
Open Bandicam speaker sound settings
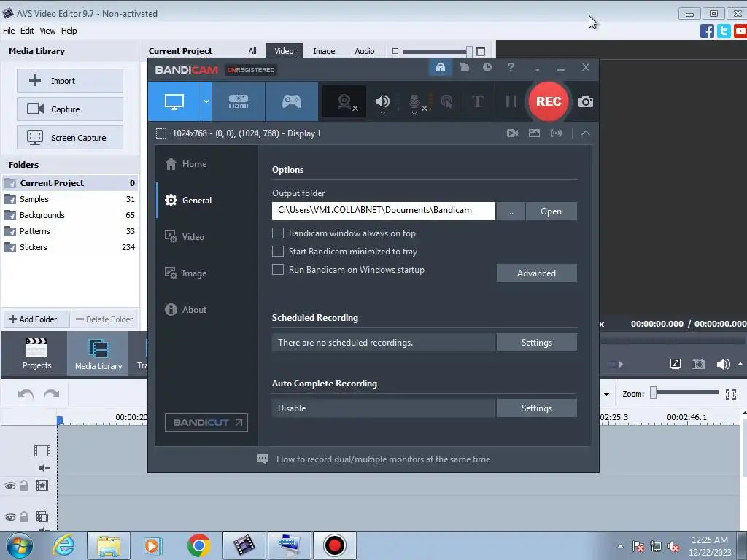pos(382,102)
